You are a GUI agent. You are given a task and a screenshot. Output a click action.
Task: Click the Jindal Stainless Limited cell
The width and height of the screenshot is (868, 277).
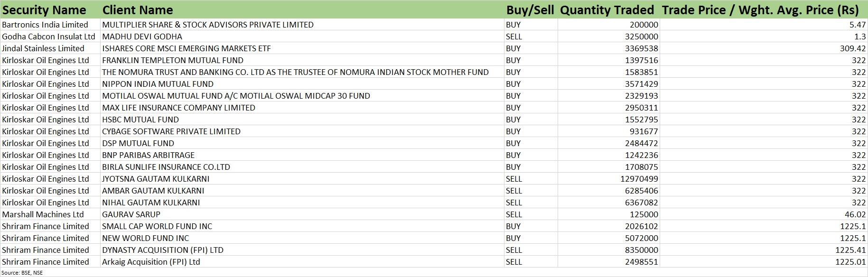[x=43, y=48]
